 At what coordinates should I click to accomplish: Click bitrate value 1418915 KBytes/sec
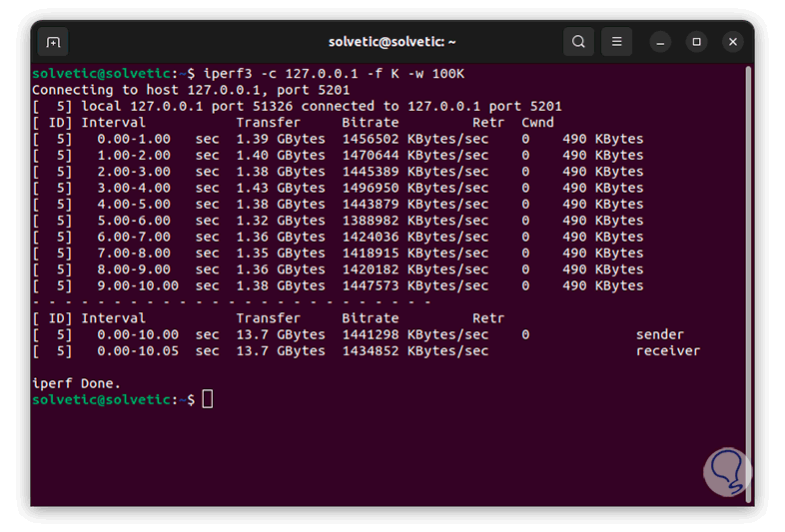click(415, 254)
